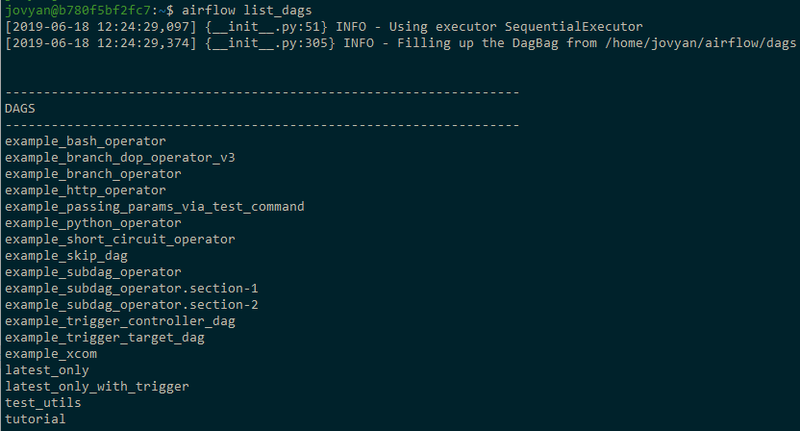
Task: Click the test_utils line
Action: point(43,402)
